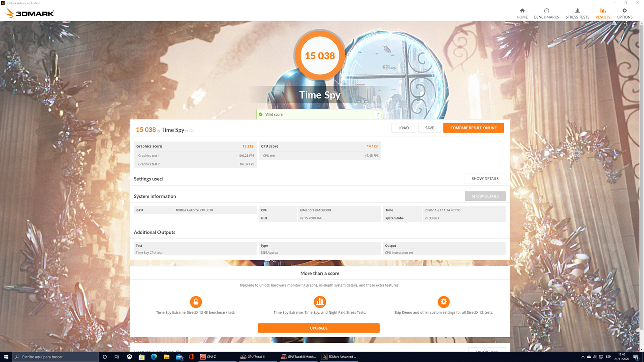The width and height of the screenshot is (644, 362).
Task: Click the unlock padlock upgrade icon
Action: point(196,302)
